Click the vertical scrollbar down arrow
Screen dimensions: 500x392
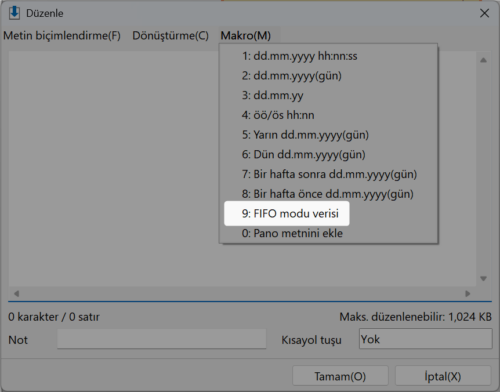(x=483, y=279)
